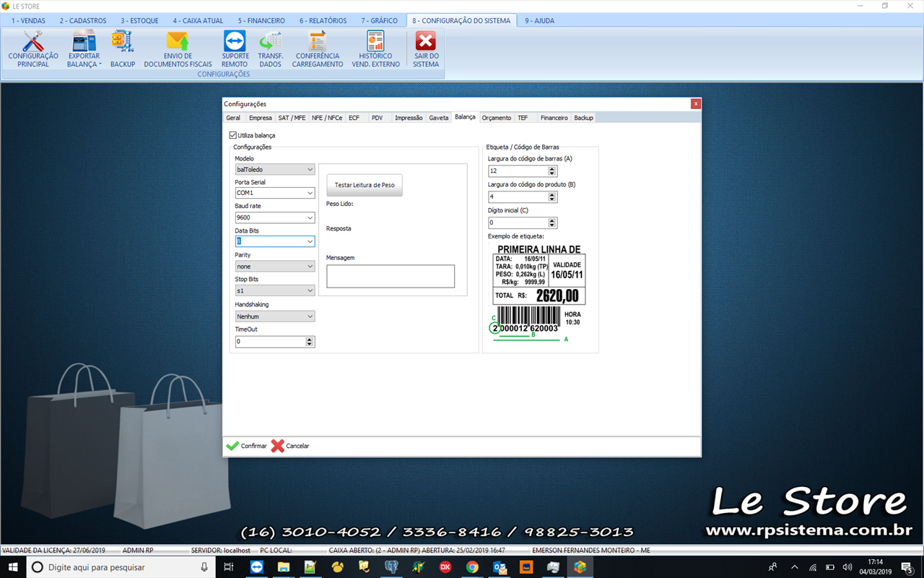Click SERVIDOR: localhost in the status bar
The height and width of the screenshot is (578, 924).
point(220,551)
